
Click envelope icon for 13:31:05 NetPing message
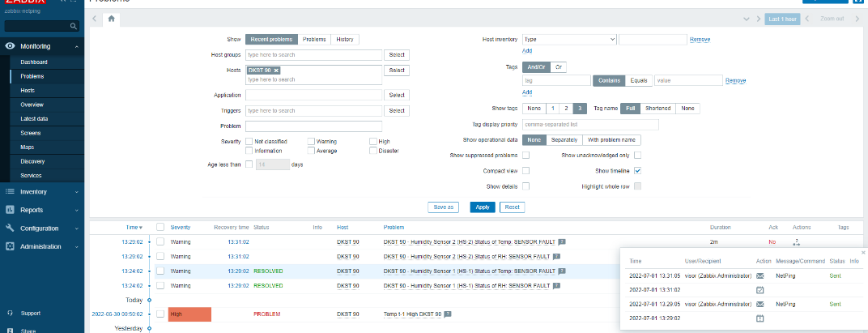759,276
